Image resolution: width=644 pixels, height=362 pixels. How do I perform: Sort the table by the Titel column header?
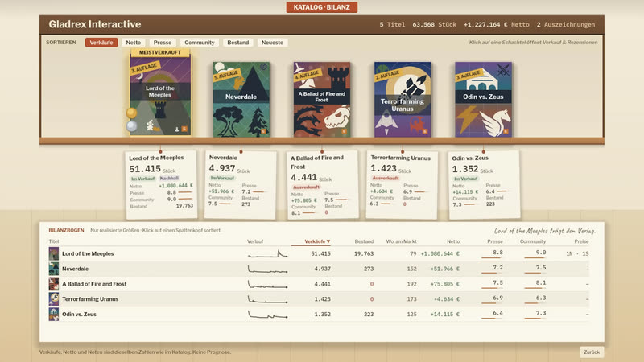tap(54, 241)
